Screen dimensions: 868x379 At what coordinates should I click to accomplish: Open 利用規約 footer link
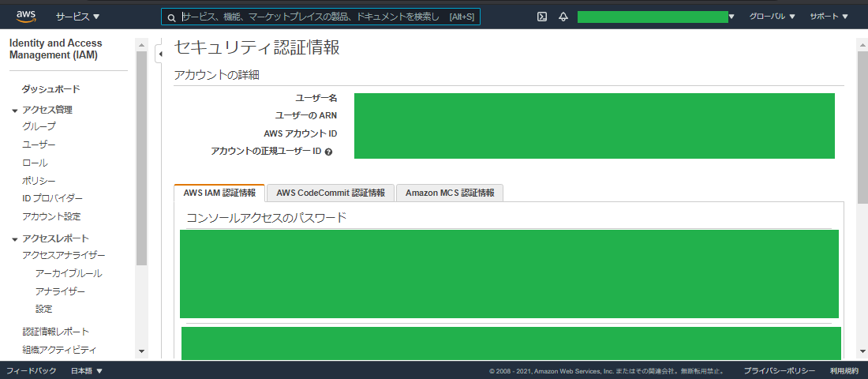844,370
